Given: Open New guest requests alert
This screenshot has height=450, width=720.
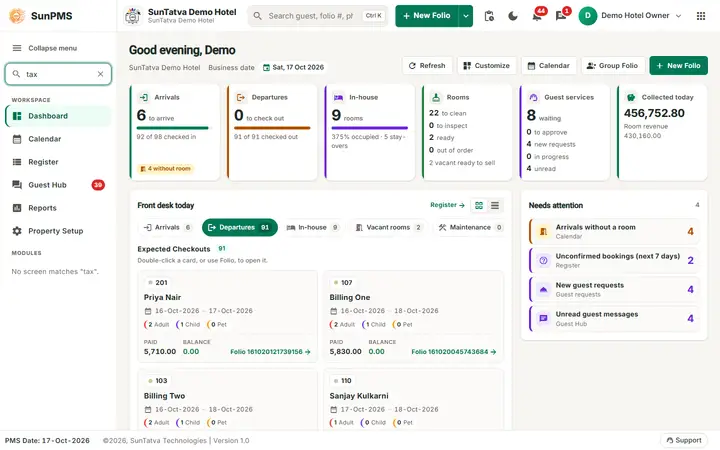Looking at the screenshot, I should click(x=614, y=289).
